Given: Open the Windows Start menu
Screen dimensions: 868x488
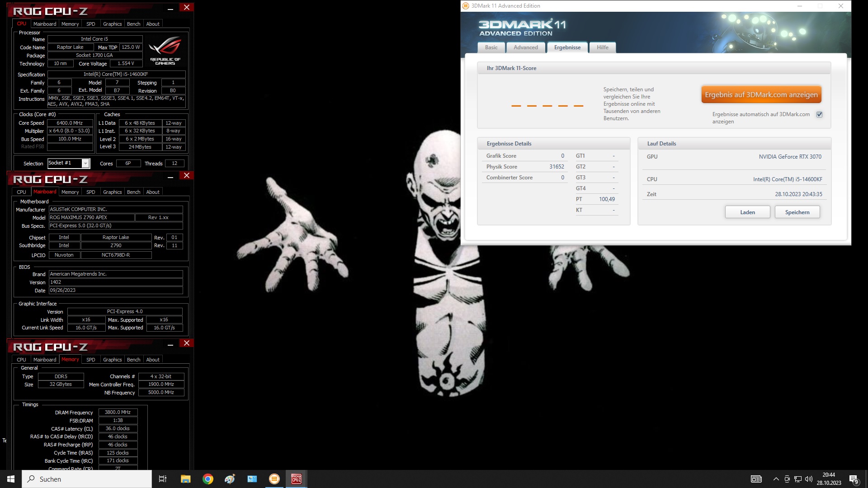Looking at the screenshot, I should (x=11, y=479).
